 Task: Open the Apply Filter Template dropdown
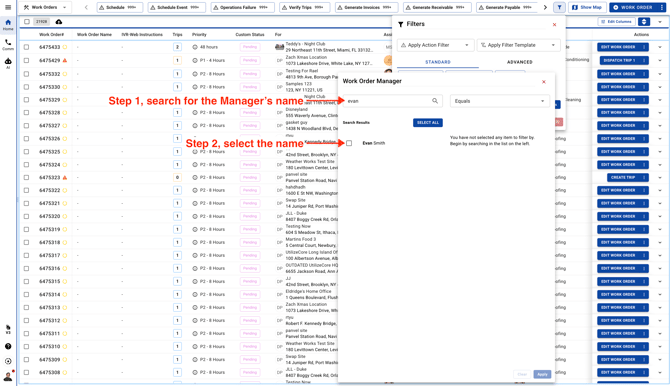coord(518,45)
